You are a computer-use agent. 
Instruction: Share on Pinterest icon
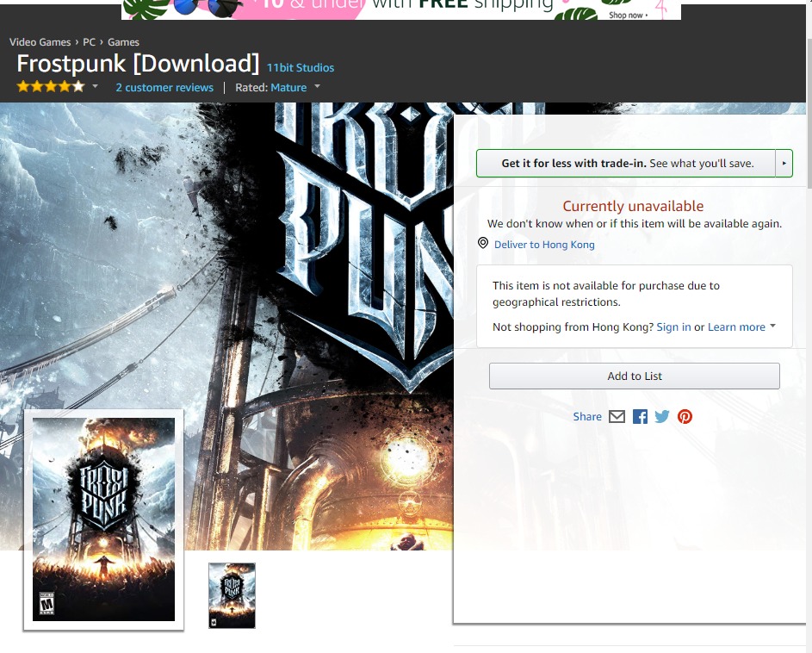tap(685, 417)
